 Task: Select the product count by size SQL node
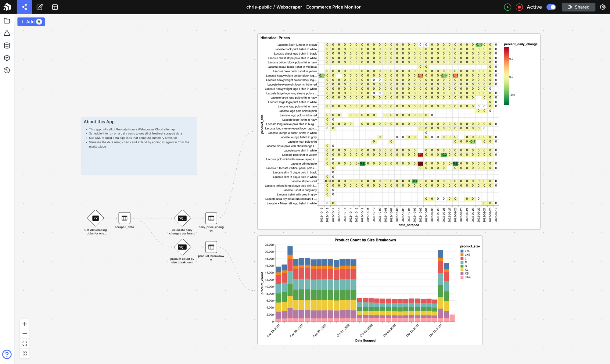182,247
